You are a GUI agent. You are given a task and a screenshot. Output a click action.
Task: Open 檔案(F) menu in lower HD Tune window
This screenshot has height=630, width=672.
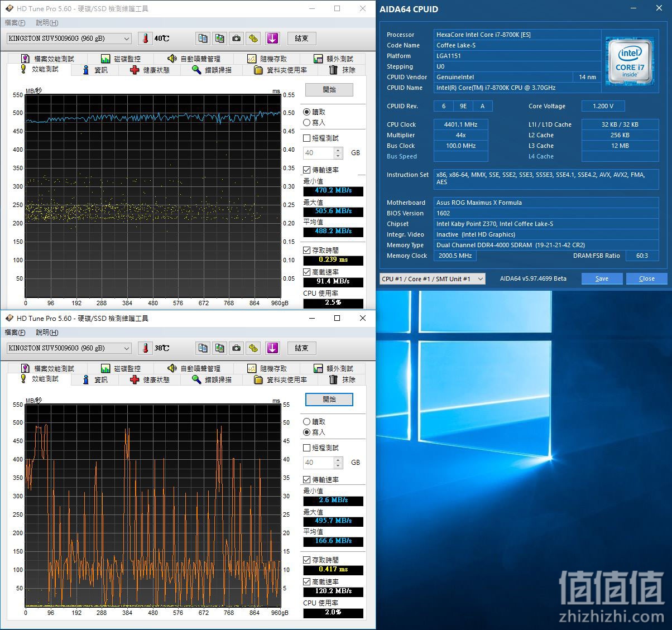[x=15, y=333]
